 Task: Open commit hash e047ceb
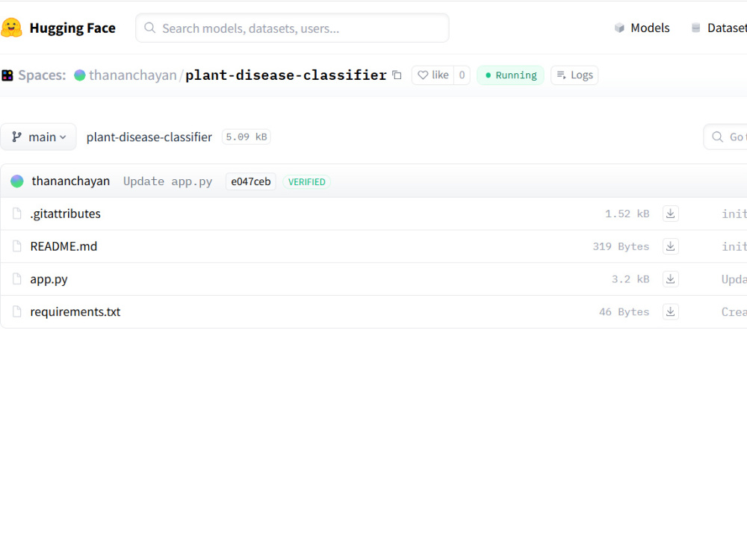coord(250,181)
